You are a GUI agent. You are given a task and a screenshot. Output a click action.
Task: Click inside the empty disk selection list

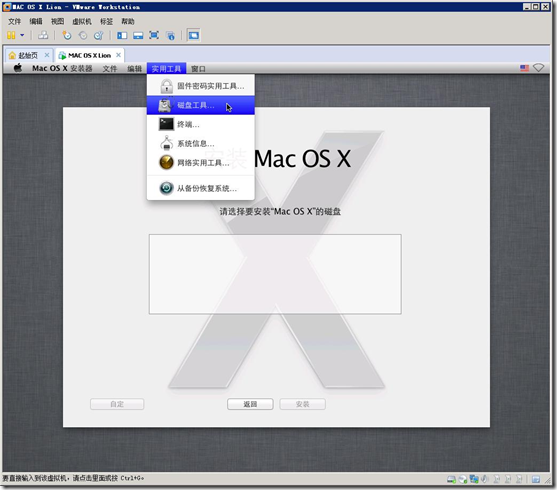275,274
